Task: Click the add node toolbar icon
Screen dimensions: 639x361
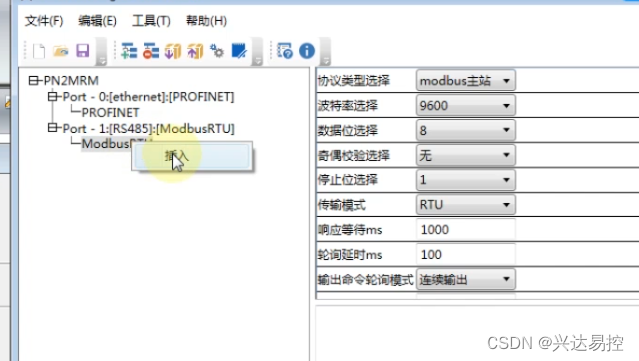Action: coord(129,51)
